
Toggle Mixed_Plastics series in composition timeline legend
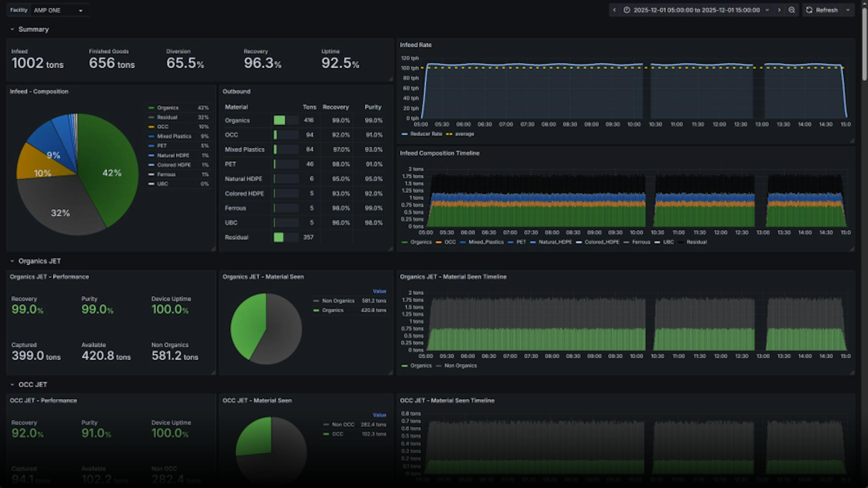point(486,242)
